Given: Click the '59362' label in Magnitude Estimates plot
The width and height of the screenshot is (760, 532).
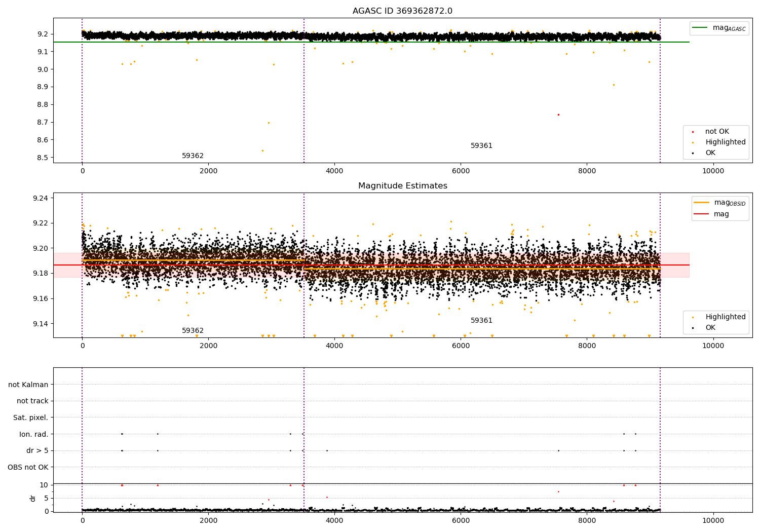Looking at the screenshot, I should coord(193,331).
